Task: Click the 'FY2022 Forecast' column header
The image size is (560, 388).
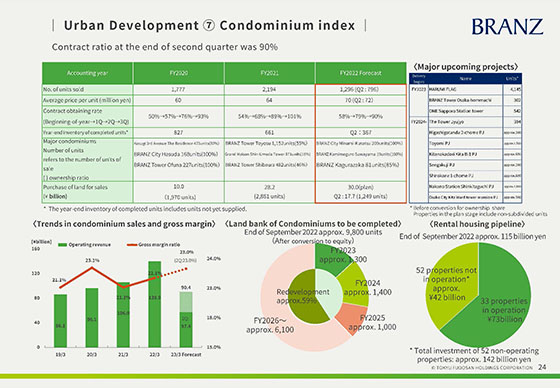Action: pyautogui.click(x=361, y=73)
